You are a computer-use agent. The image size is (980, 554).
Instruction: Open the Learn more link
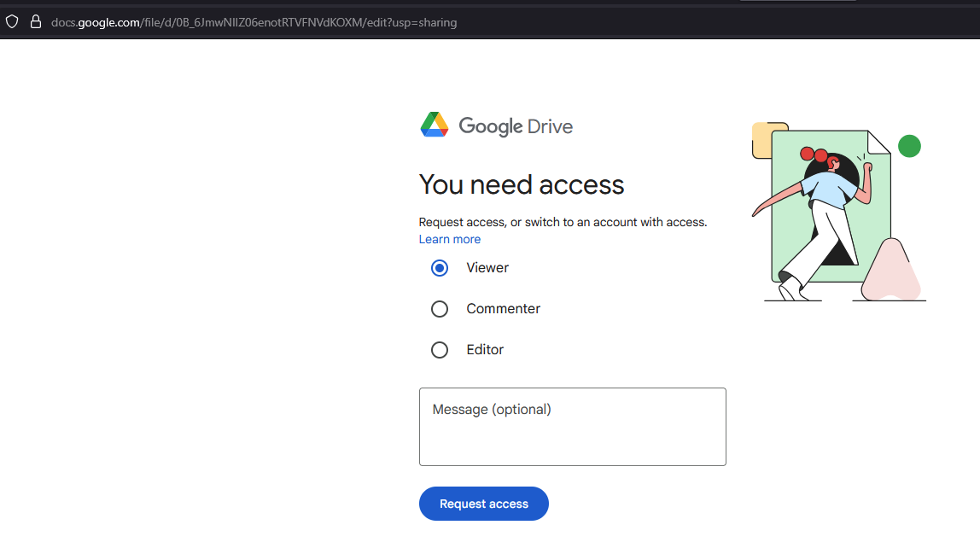449,239
